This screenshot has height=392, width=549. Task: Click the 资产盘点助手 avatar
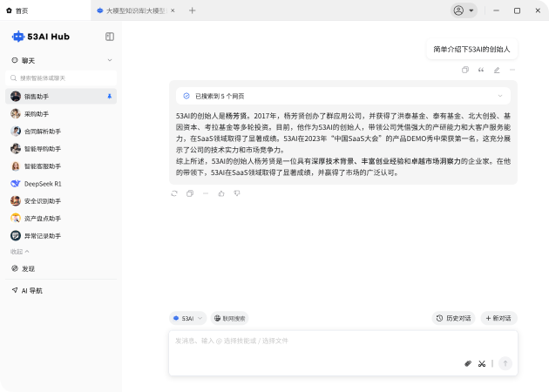coord(16,219)
